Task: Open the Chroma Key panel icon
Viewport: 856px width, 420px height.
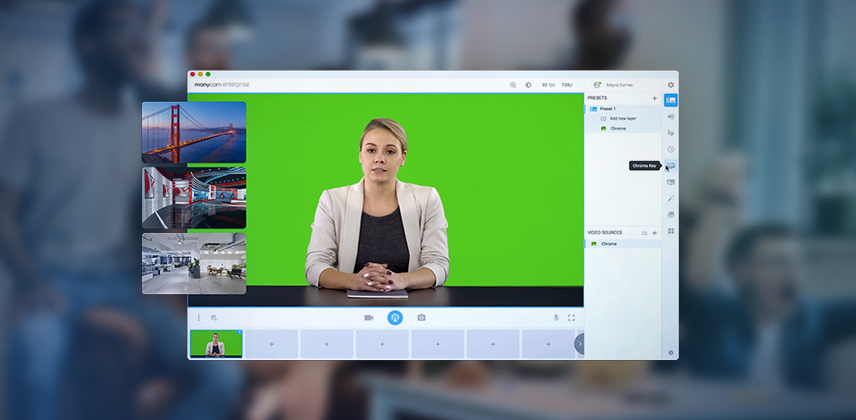Action: coord(671,165)
